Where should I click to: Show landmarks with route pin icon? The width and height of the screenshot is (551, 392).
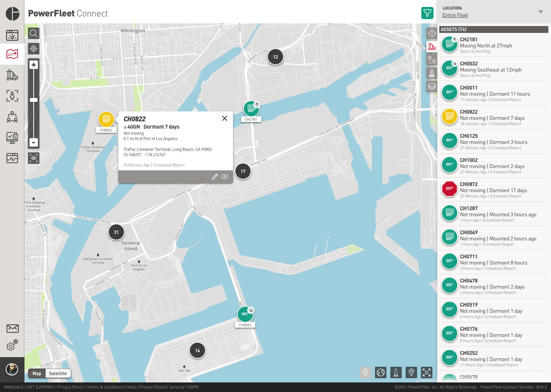pyautogui.click(x=432, y=60)
